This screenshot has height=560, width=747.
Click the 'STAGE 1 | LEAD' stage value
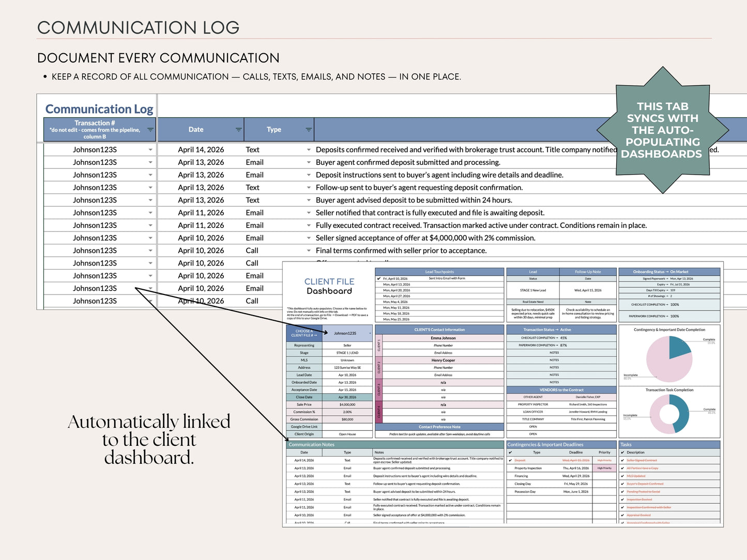pos(347,353)
